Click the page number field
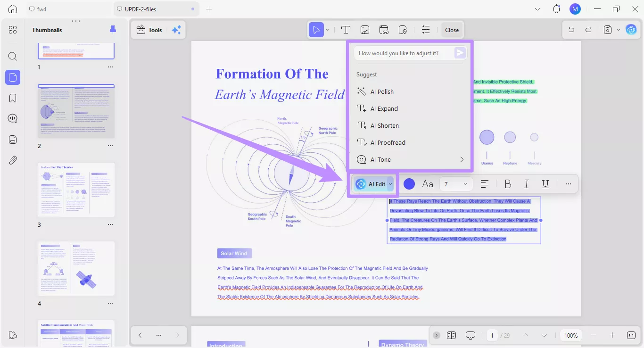 pyautogui.click(x=492, y=335)
